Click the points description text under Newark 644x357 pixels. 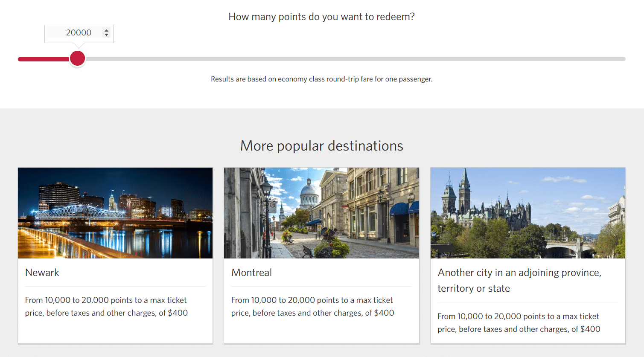[106, 306]
